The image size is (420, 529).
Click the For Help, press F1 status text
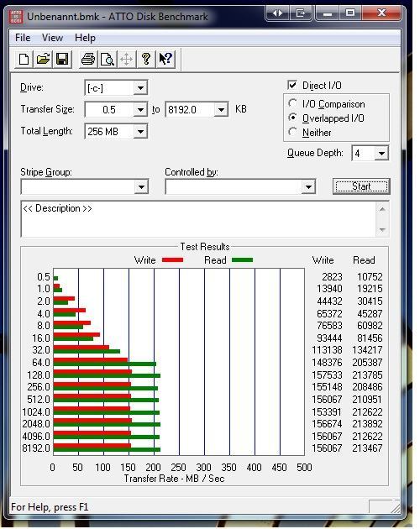[50, 507]
